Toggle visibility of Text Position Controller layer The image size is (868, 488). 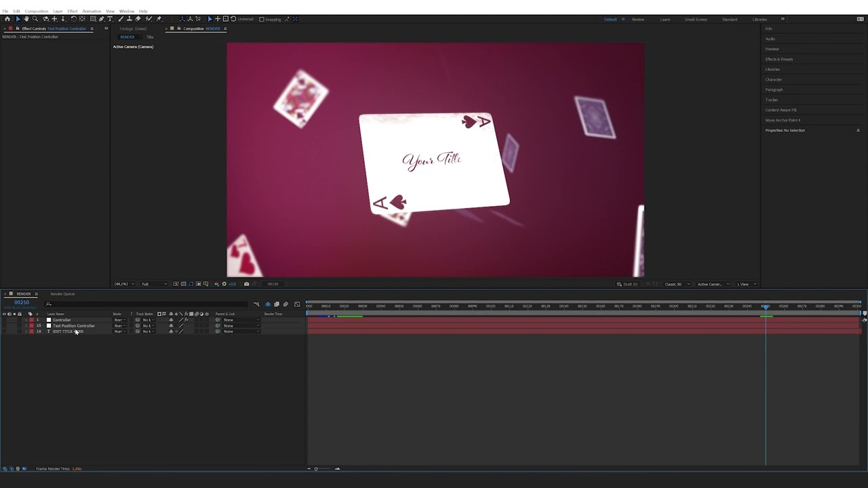[4, 326]
